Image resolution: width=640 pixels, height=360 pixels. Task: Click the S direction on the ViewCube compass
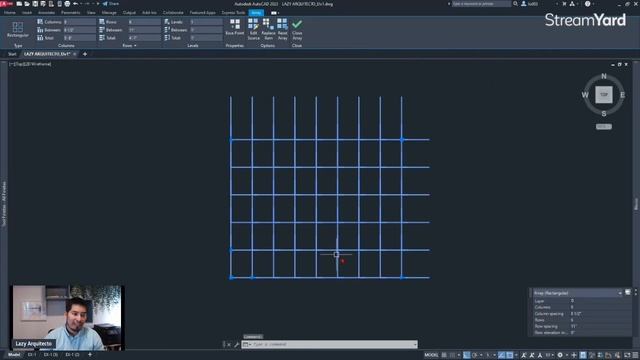pos(604,113)
